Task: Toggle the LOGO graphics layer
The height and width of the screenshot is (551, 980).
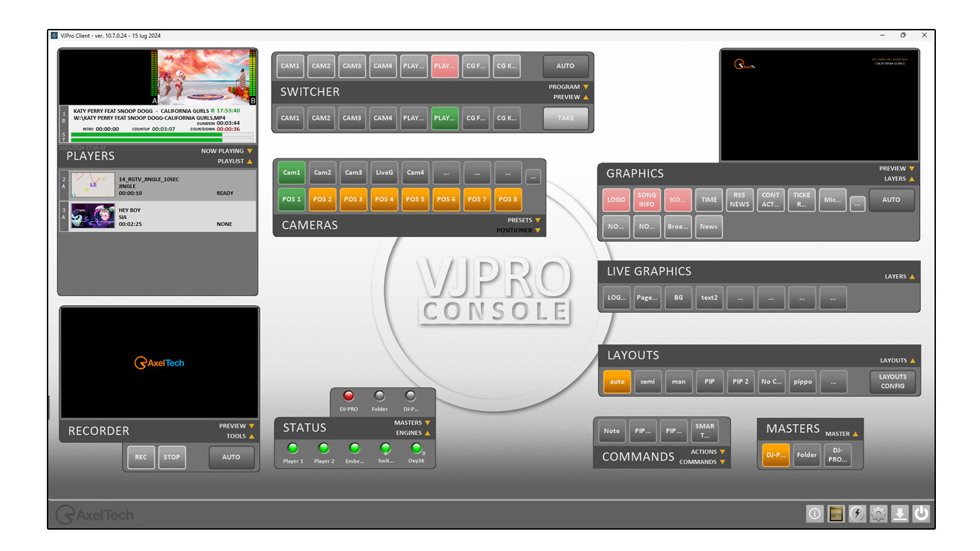Action: click(616, 200)
